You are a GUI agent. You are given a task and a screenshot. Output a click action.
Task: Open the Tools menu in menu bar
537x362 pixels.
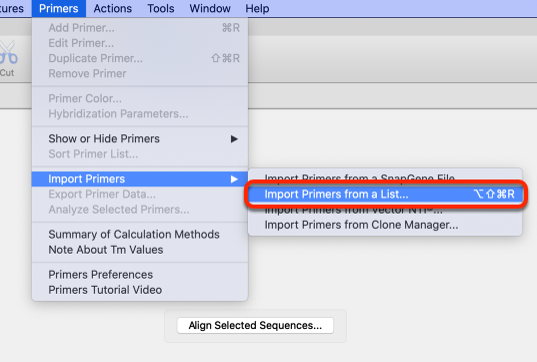[161, 8]
